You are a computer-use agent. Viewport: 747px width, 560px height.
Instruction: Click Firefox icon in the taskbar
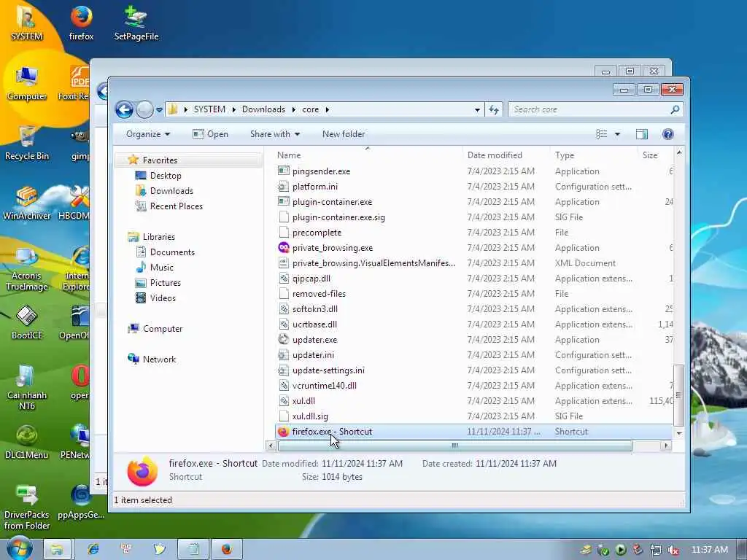coord(227,549)
